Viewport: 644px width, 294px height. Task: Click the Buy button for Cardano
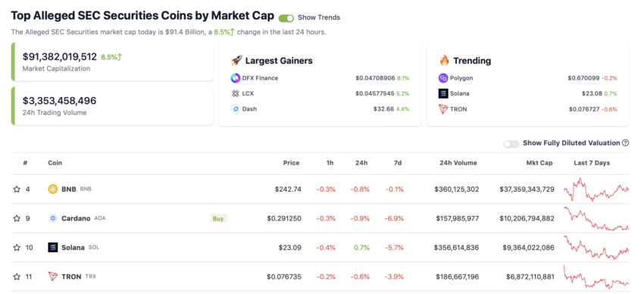(218, 218)
